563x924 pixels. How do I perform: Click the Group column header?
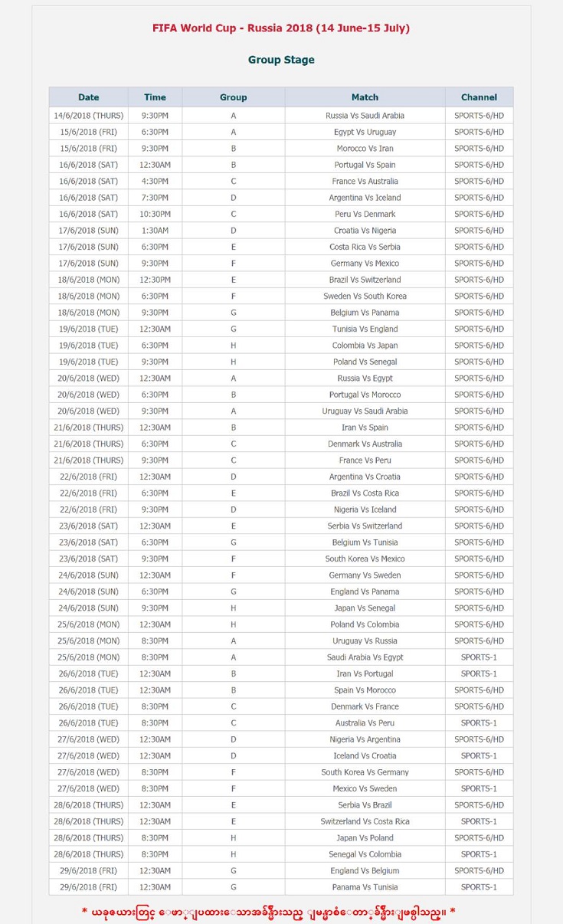pyautogui.click(x=234, y=97)
